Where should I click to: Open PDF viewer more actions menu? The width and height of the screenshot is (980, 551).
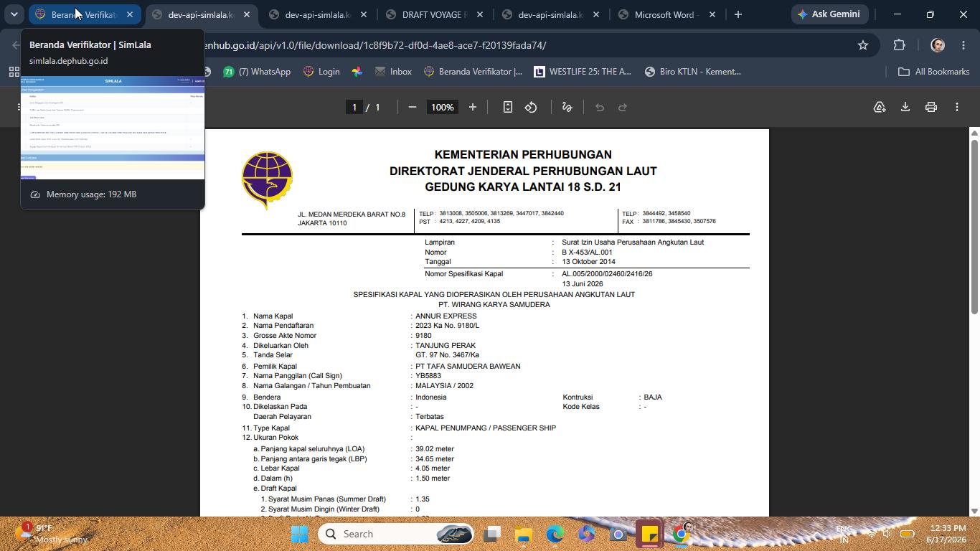pyautogui.click(x=957, y=107)
